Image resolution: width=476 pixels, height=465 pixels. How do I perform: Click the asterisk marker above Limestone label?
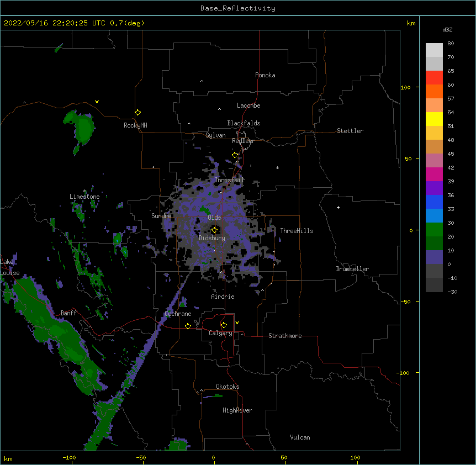[85, 191]
